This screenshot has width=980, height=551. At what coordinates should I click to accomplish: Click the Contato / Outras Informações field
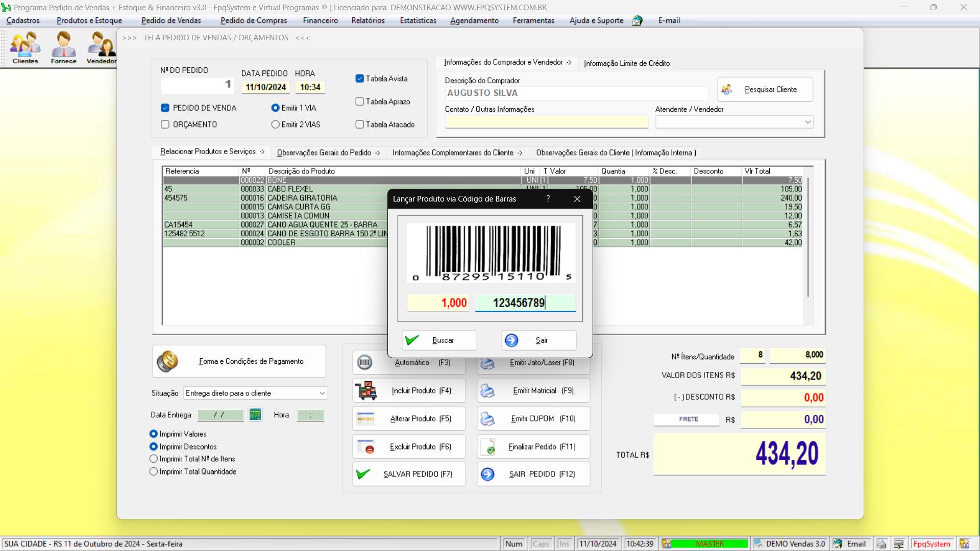tap(547, 122)
